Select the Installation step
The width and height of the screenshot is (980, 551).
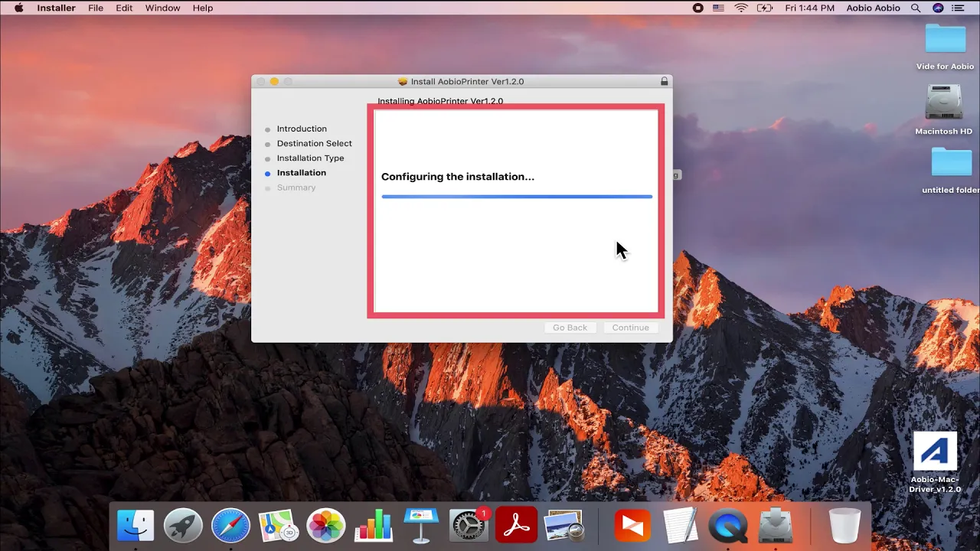[x=302, y=173]
